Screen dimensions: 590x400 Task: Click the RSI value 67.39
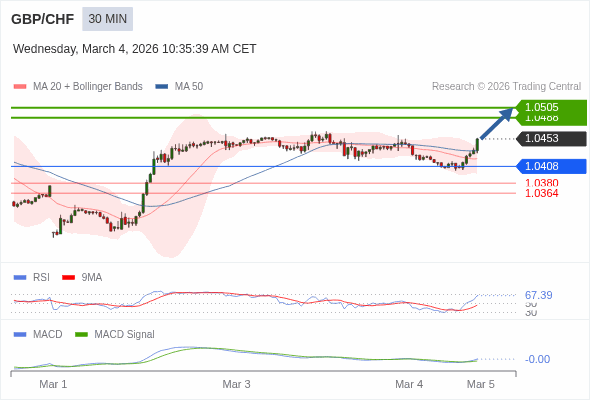point(538,295)
